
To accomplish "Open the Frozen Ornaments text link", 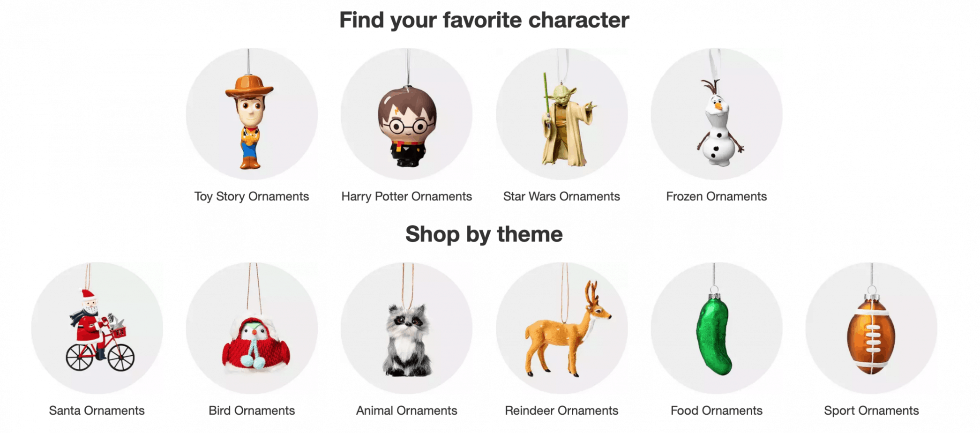I will point(717,196).
